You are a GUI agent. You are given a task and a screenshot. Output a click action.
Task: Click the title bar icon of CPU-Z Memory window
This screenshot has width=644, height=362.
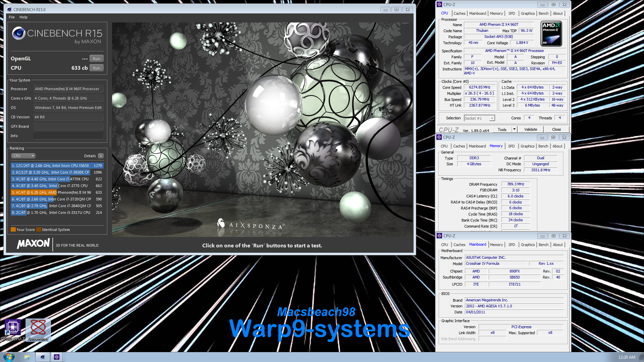pos(439,137)
